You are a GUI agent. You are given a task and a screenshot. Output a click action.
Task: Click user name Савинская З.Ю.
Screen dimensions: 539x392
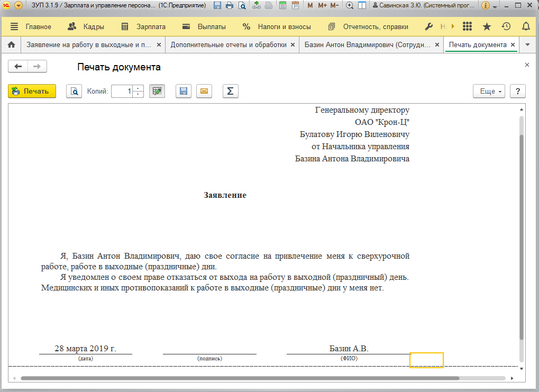click(x=424, y=5)
